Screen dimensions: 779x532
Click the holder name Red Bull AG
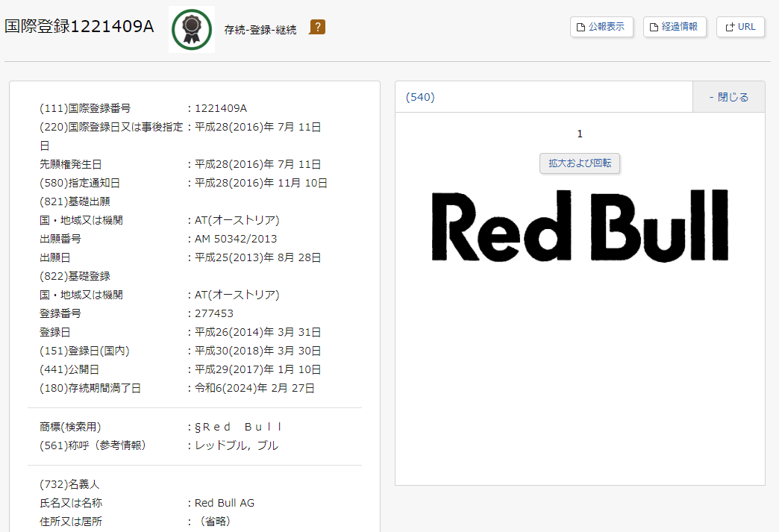point(225,503)
